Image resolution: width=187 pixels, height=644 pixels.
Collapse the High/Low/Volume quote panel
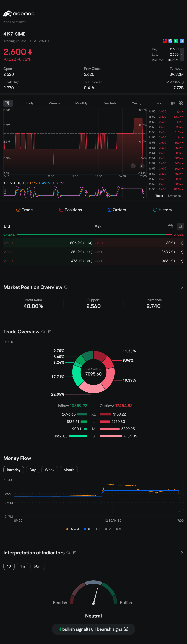point(182,54)
